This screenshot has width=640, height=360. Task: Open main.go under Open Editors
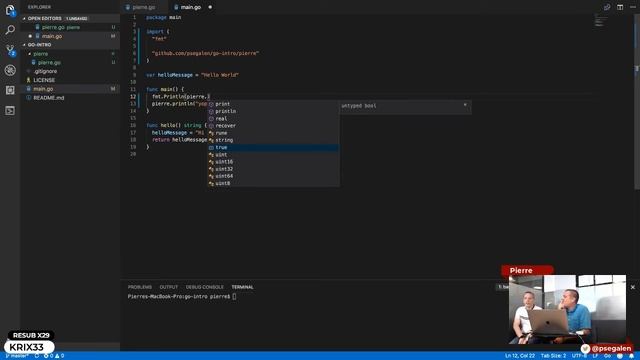[x=70, y=36]
